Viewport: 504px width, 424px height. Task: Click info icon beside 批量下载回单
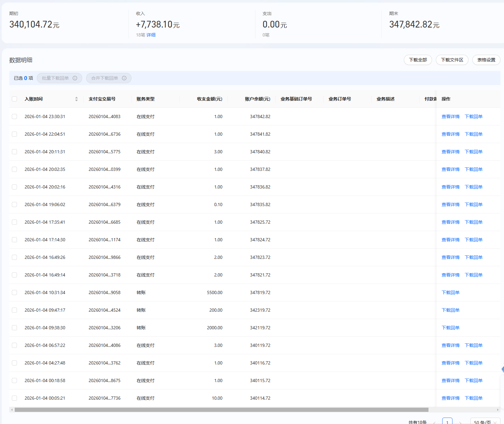75,78
